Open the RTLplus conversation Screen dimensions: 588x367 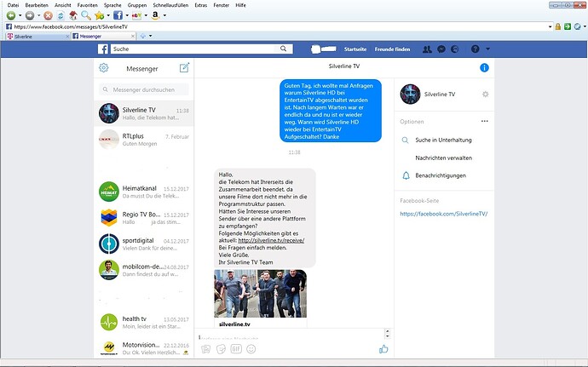tap(144, 140)
